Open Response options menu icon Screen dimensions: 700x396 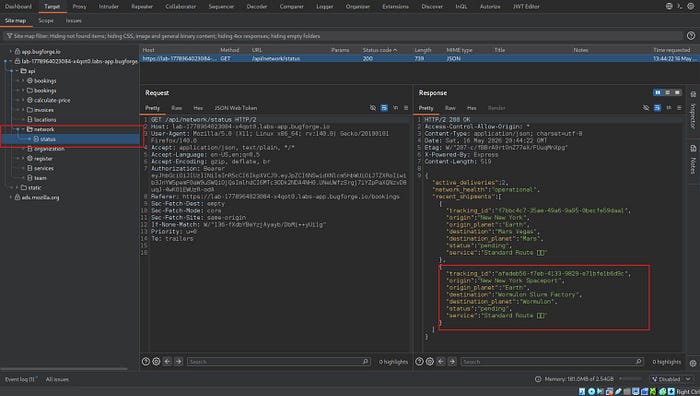pyautogui.click(x=679, y=108)
